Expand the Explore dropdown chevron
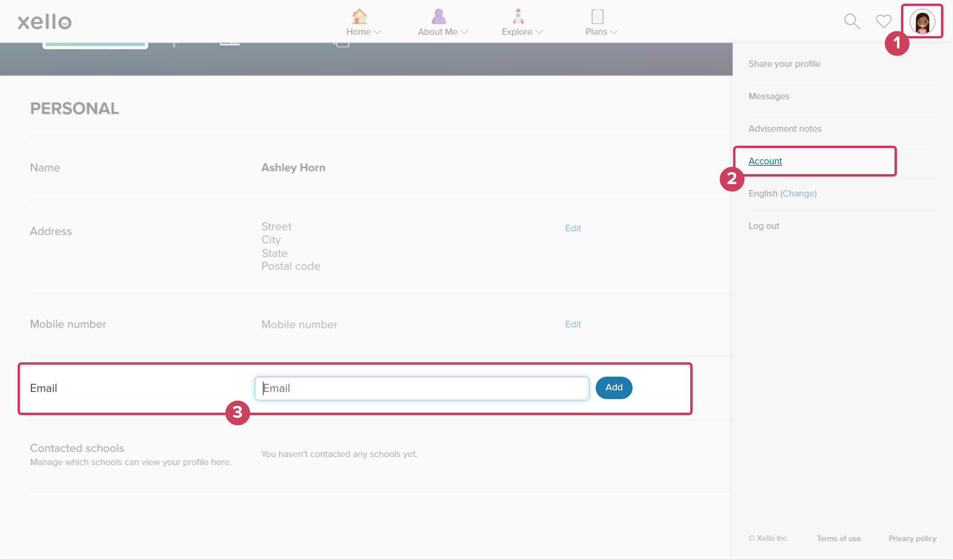Viewport: 953px width, 560px height. point(539,33)
